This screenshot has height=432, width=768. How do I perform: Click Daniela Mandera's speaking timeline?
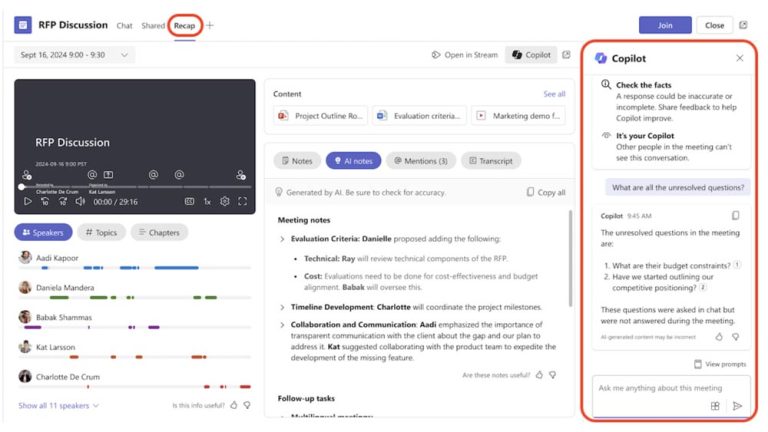pyautogui.click(x=135, y=297)
